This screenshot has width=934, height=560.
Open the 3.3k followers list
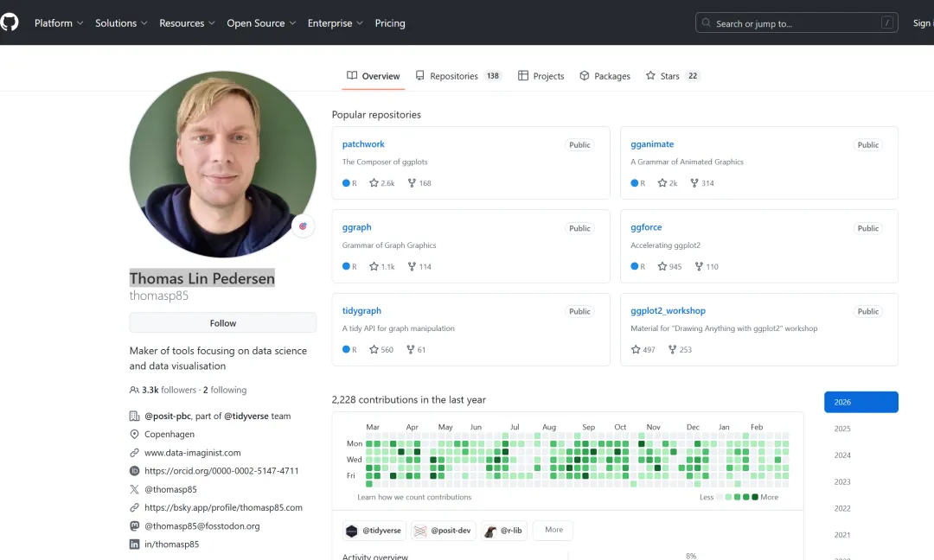(x=169, y=390)
